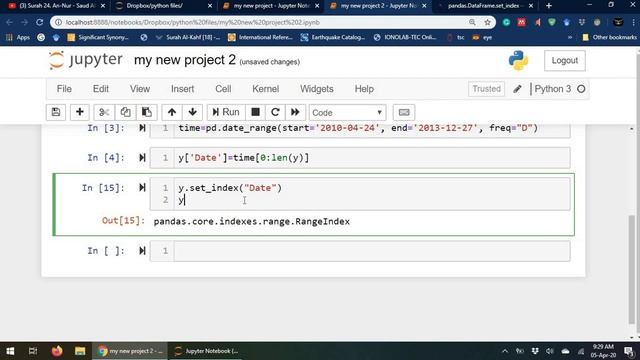640x360 pixels.
Task: Click the Out[15] prompt label
Action: coord(123,221)
